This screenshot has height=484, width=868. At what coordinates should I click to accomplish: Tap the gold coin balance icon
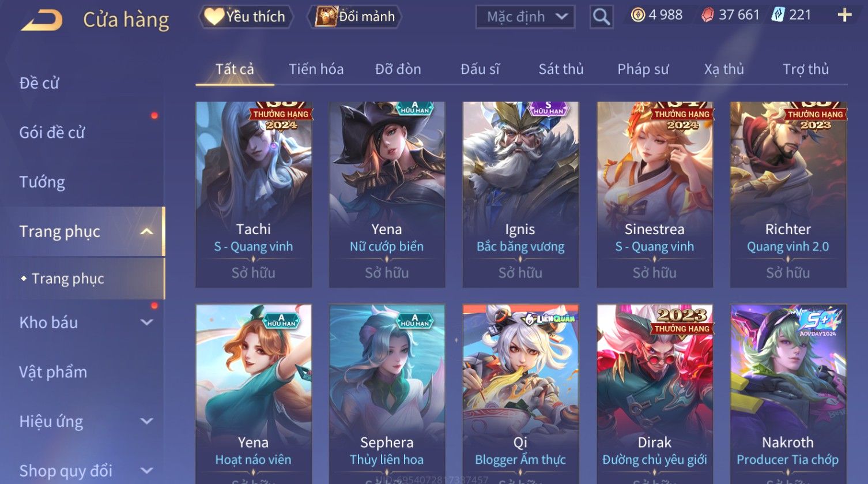(637, 15)
